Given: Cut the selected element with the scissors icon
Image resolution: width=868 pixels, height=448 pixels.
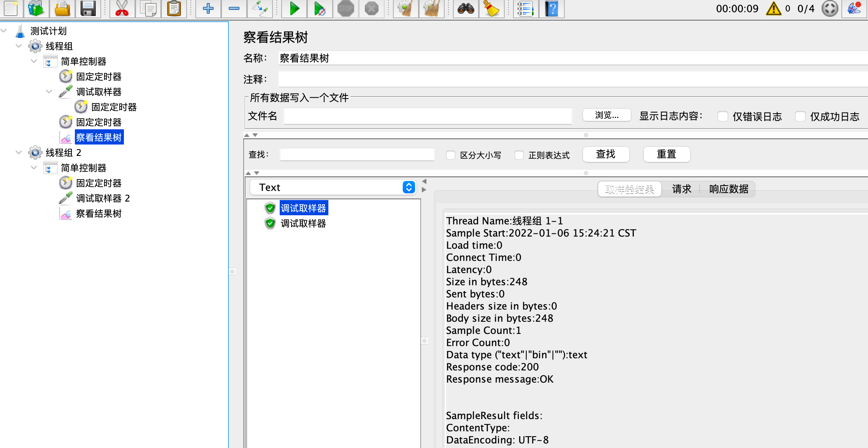Looking at the screenshot, I should click(122, 9).
